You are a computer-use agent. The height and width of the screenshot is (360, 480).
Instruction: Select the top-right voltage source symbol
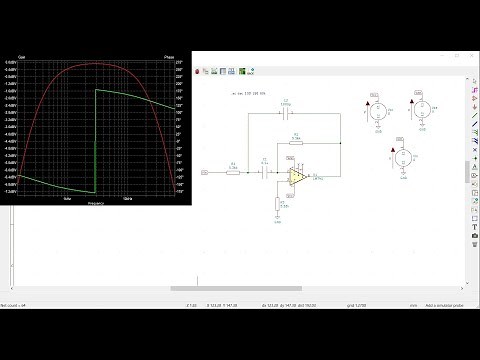click(422, 109)
